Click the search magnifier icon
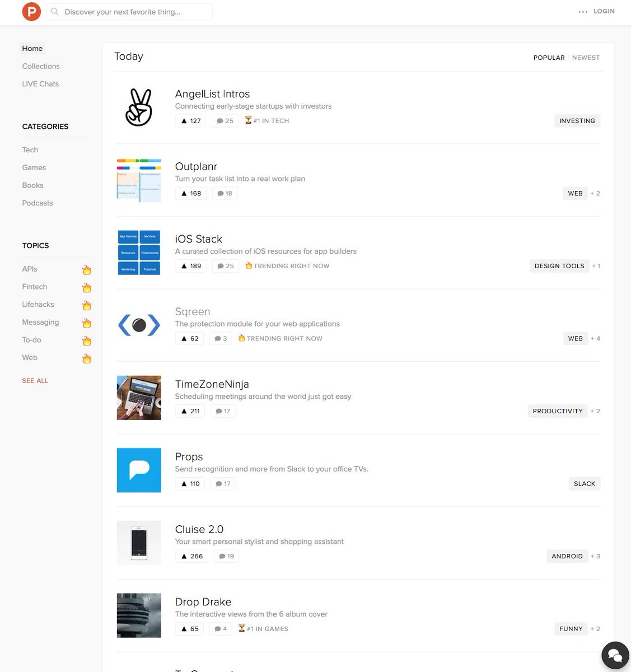The height and width of the screenshot is (672, 631). click(x=55, y=12)
